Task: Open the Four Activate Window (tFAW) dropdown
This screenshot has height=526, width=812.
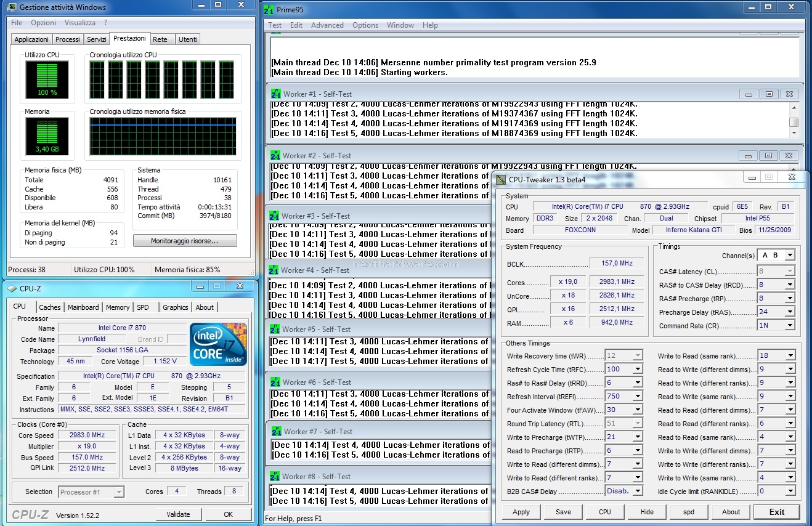Action: point(624,410)
